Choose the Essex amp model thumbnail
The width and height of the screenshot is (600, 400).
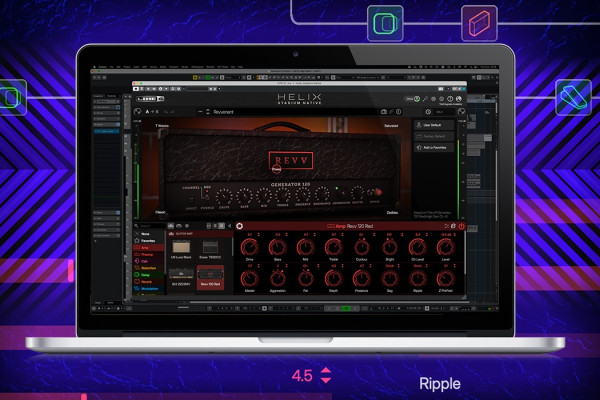(x=210, y=250)
